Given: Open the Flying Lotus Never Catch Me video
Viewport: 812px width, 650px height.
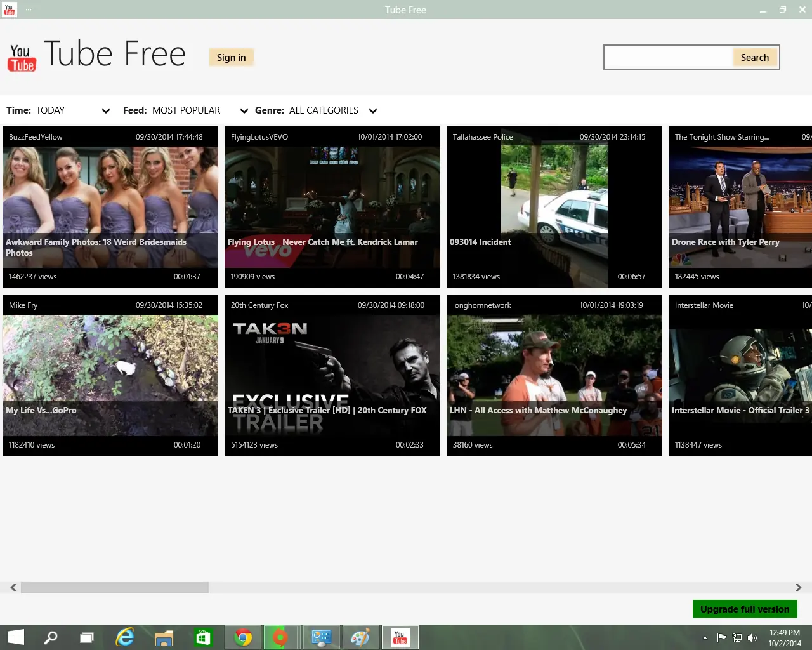Looking at the screenshot, I should 332,207.
